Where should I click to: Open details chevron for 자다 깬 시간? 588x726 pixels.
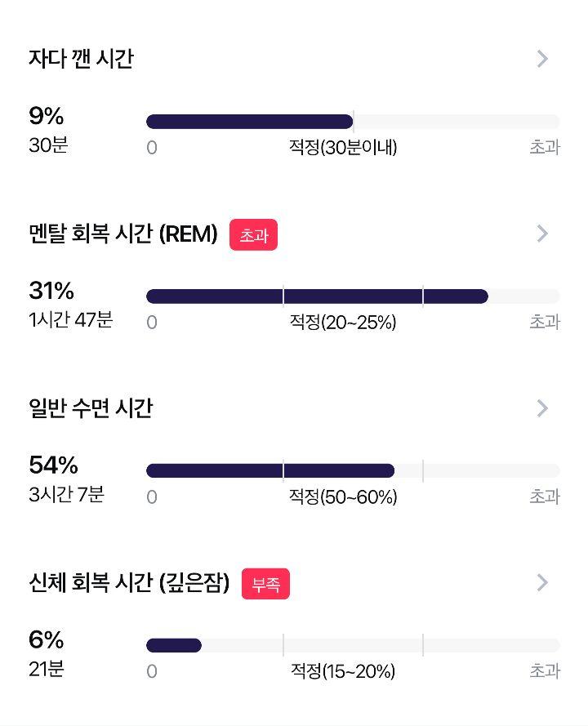(542, 59)
